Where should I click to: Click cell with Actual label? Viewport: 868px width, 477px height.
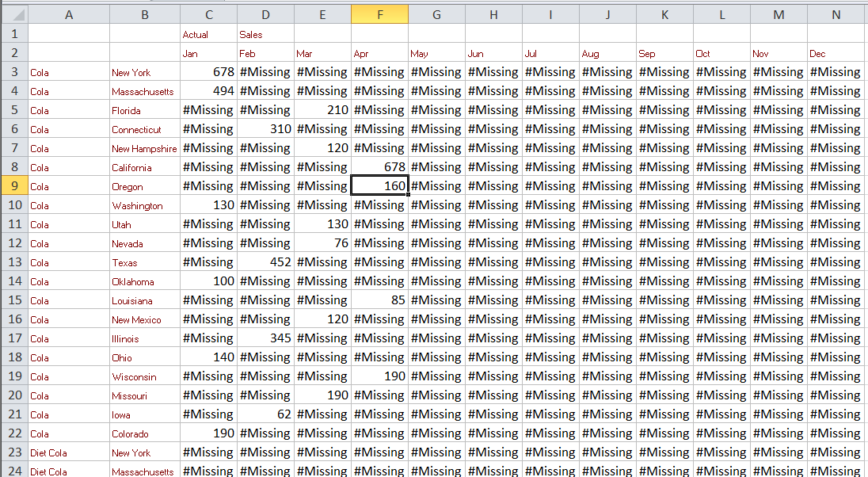pyautogui.click(x=209, y=34)
